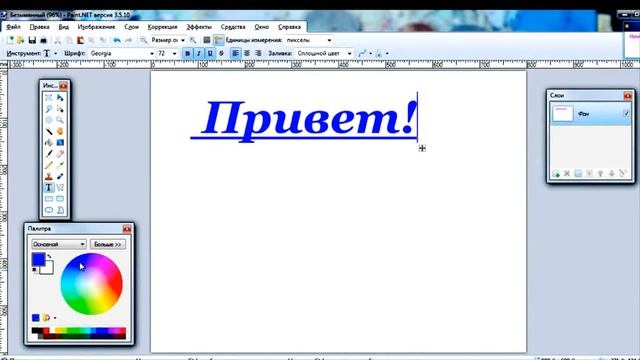
Task: Select the Recolor tool
Action: pyautogui.click(x=60, y=176)
